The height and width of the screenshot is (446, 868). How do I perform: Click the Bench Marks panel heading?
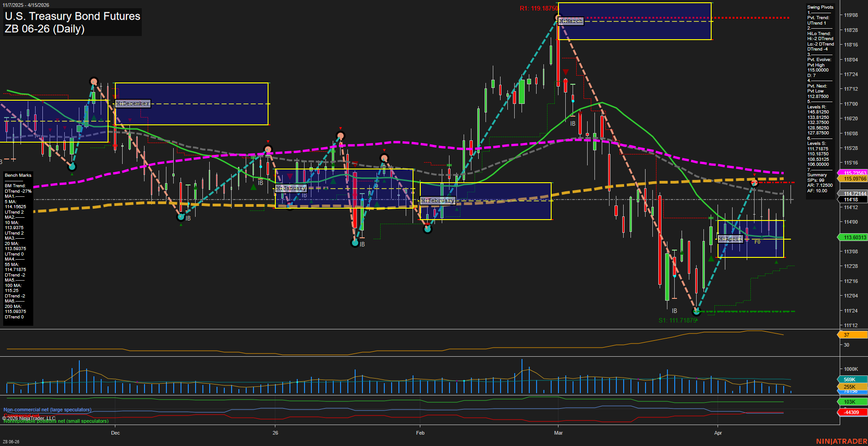18,175
